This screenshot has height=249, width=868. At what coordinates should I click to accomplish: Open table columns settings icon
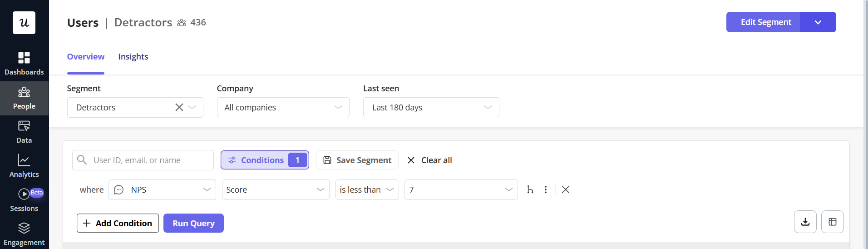click(832, 222)
